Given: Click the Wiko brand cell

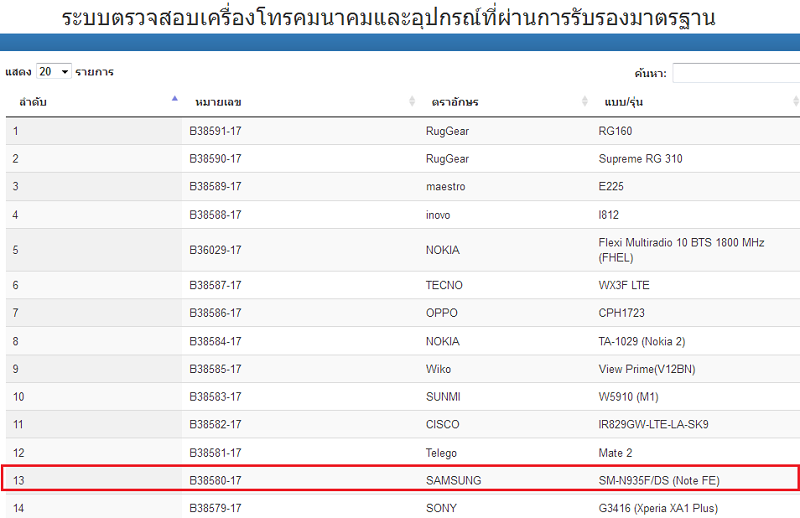Looking at the screenshot, I should pos(438,369).
